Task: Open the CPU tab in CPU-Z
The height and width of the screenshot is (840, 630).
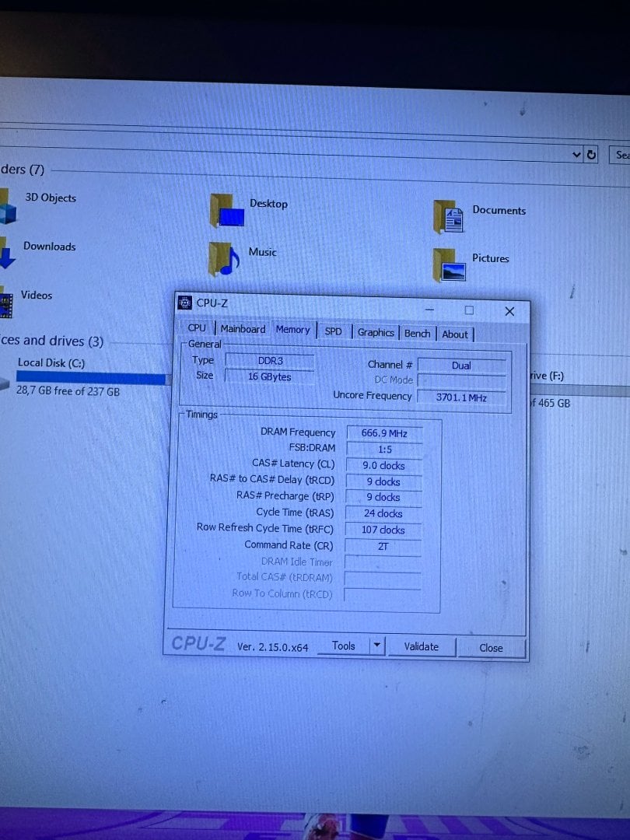Action: click(197, 328)
